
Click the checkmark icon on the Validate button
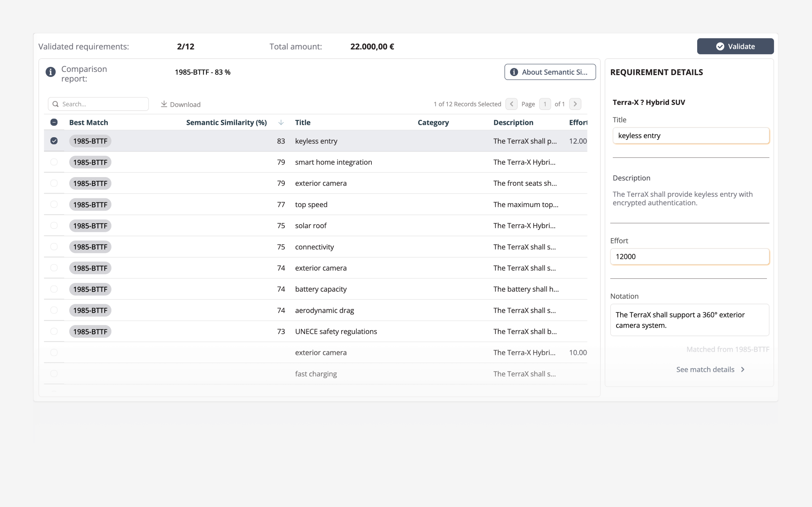[720, 46]
